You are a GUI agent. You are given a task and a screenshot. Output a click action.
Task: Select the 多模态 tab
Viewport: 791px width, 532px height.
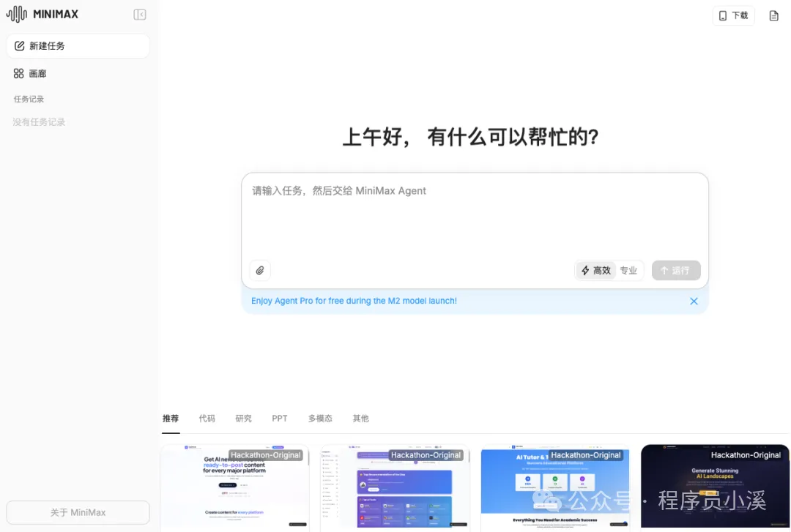[x=320, y=418]
